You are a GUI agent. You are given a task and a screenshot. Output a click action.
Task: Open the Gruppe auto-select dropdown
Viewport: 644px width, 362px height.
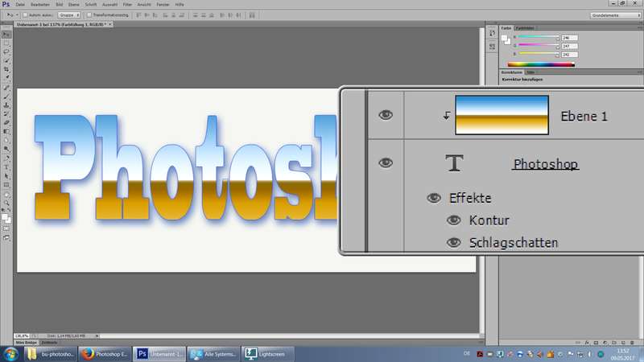tap(68, 15)
